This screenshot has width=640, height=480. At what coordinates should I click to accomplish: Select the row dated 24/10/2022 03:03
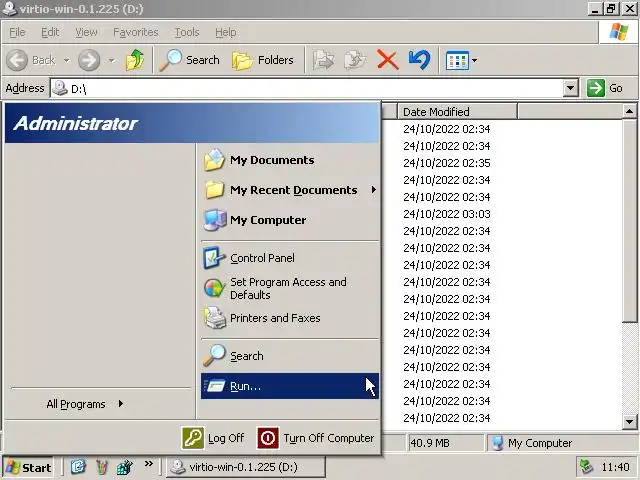447,214
